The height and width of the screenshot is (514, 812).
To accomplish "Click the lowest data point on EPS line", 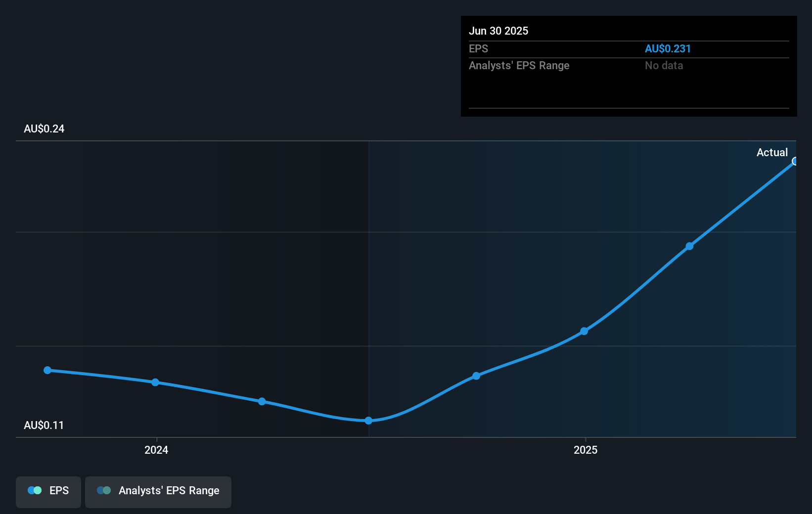I will [368, 421].
